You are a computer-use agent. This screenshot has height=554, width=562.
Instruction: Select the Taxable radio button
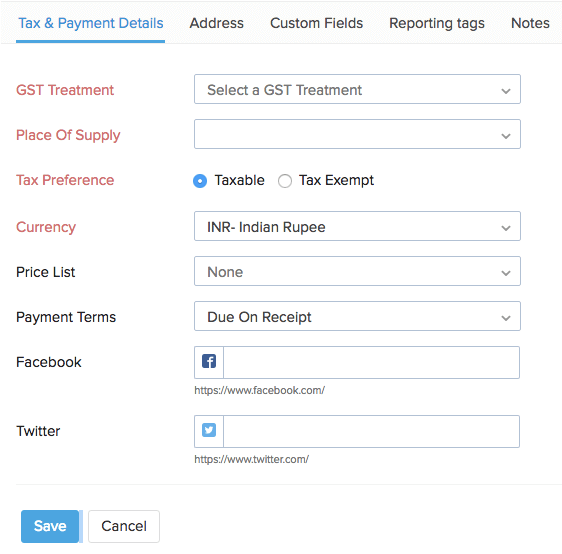coord(200,181)
